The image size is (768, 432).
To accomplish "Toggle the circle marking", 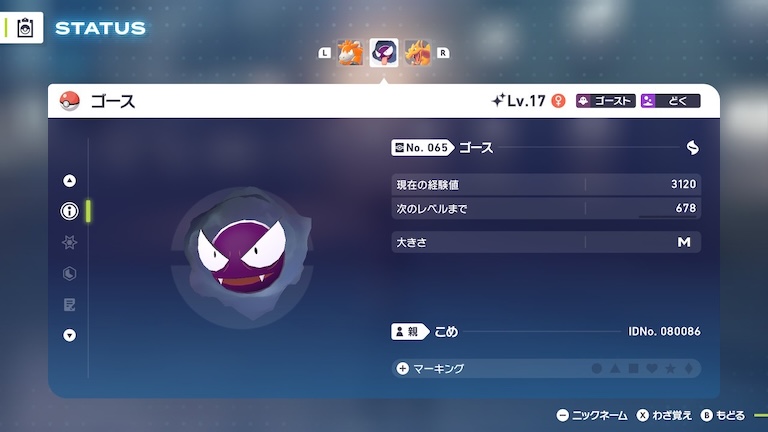I will pyautogui.click(x=597, y=368).
